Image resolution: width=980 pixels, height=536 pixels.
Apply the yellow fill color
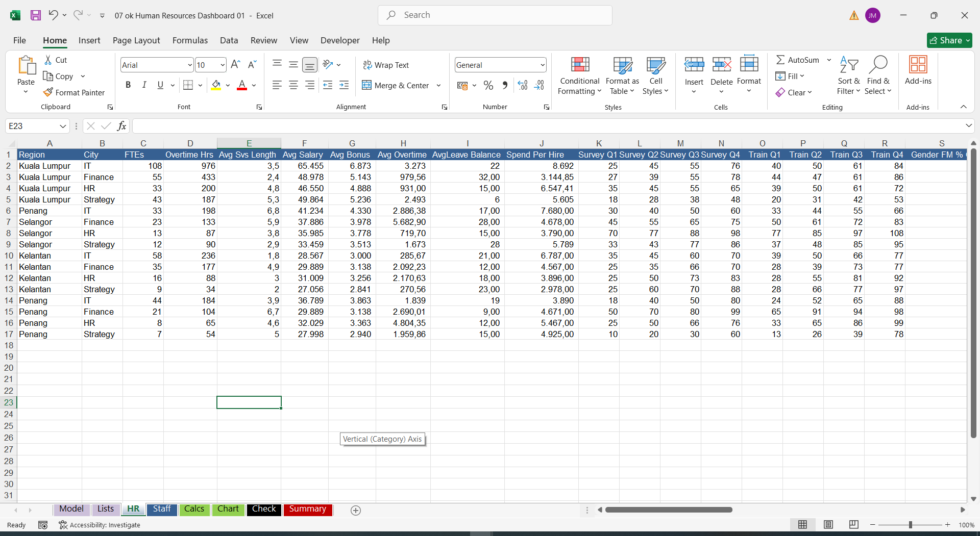(216, 85)
